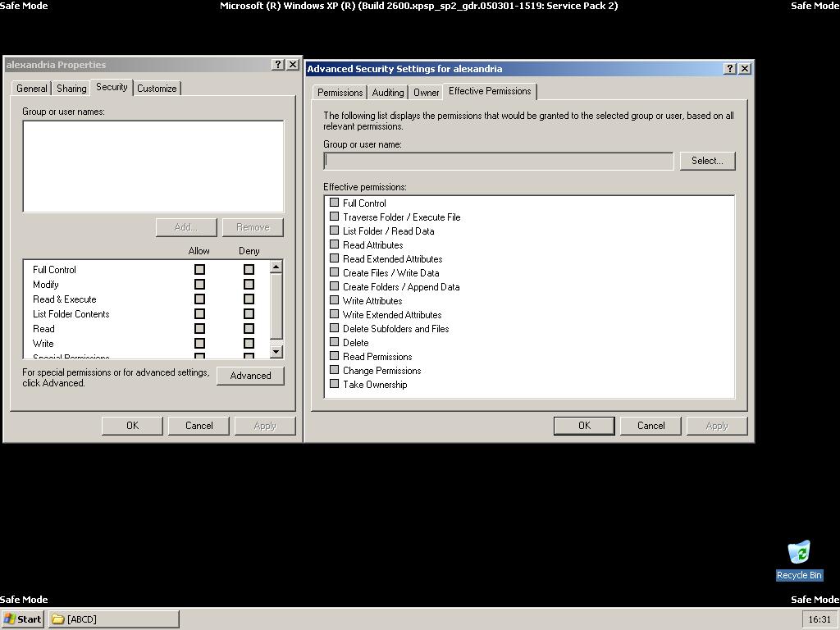The height and width of the screenshot is (630, 840).
Task: Select the Security tab
Action: [x=112, y=87]
